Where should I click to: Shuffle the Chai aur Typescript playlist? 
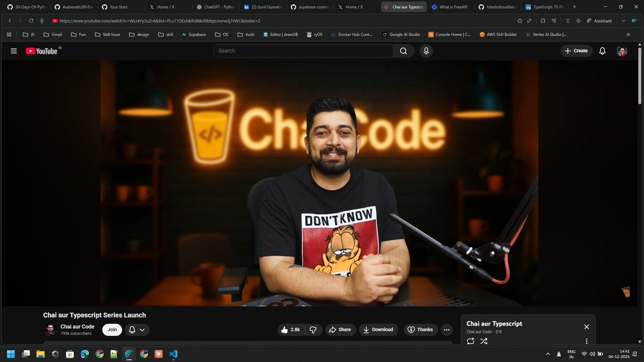484,341
